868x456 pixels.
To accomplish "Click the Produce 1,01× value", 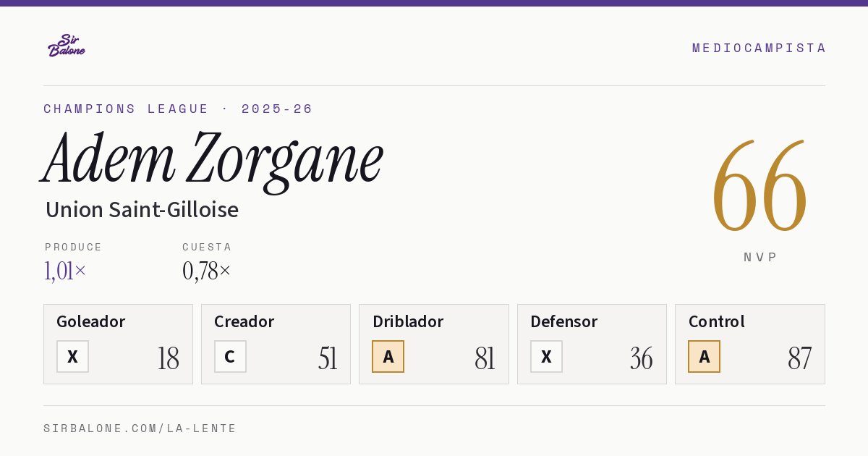I will [65, 271].
